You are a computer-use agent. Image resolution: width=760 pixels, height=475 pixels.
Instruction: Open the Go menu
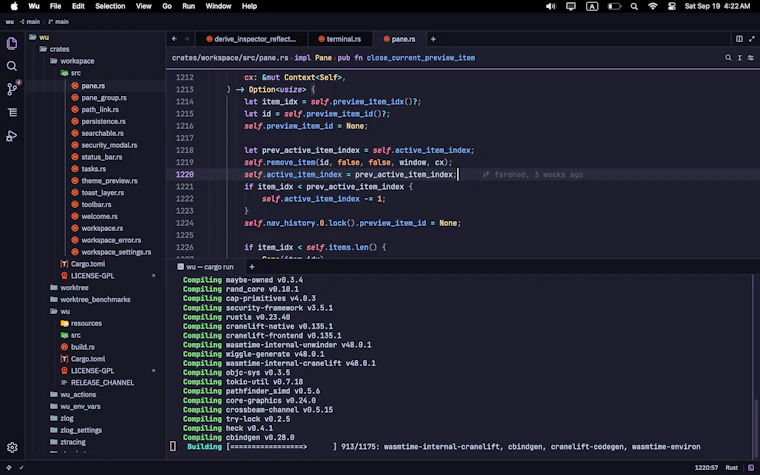click(x=167, y=6)
